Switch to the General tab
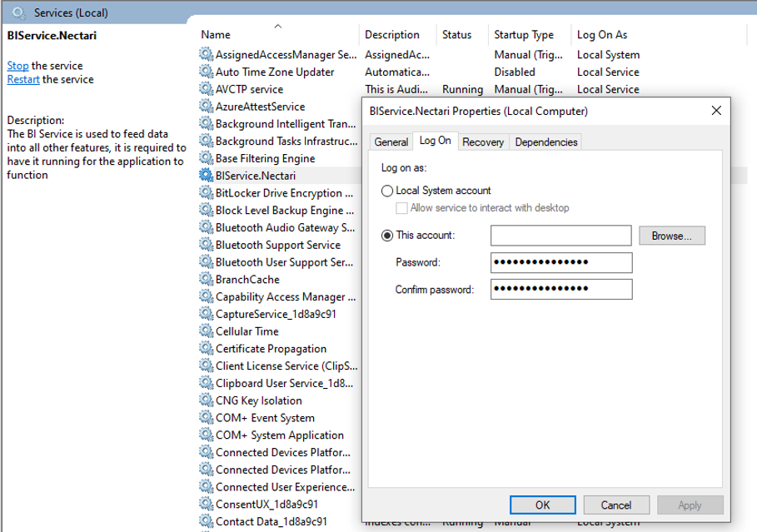Viewport: 757px width, 532px height. click(391, 142)
